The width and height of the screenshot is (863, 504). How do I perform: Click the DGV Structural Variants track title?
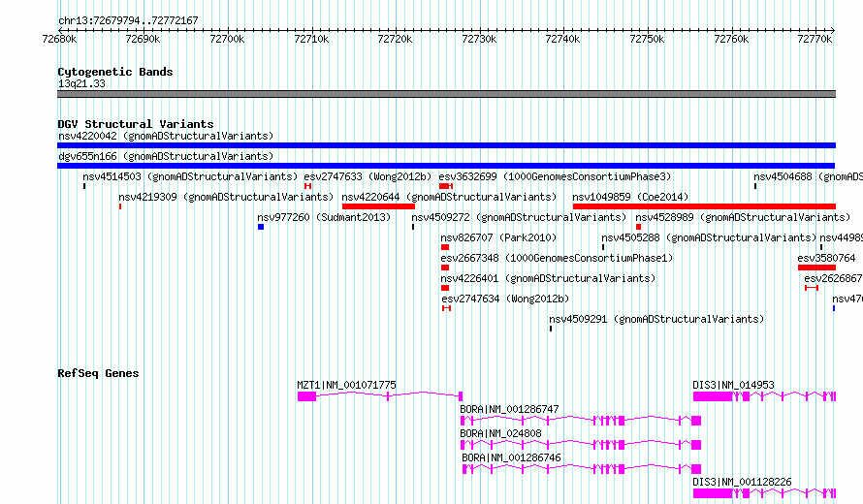[x=136, y=124]
